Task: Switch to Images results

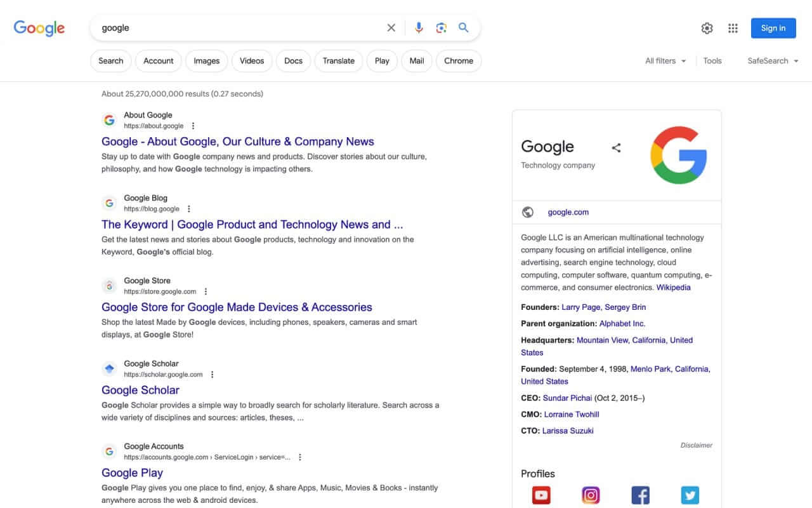Action: click(206, 61)
